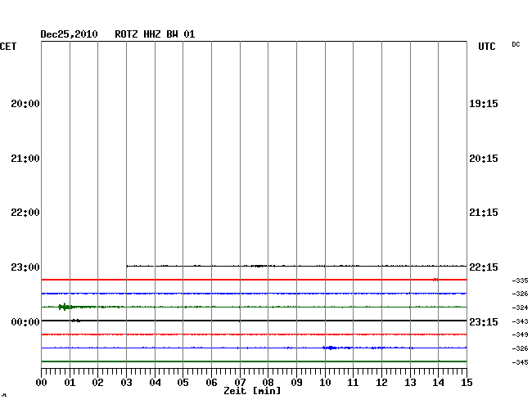Select the 23:15 UTC time label
The height and width of the screenshot is (404, 532).
tap(484, 321)
